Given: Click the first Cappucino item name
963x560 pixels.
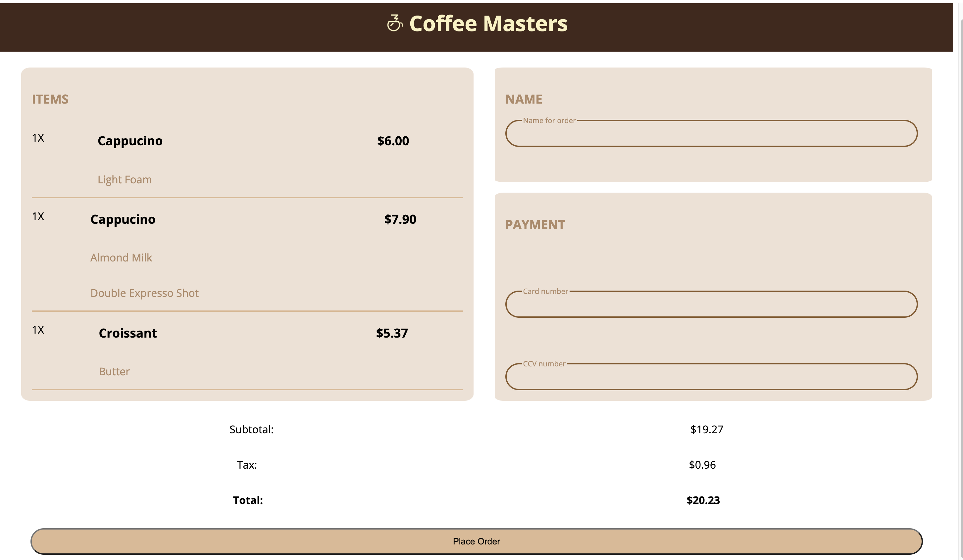Looking at the screenshot, I should click(x=130, y=141).
